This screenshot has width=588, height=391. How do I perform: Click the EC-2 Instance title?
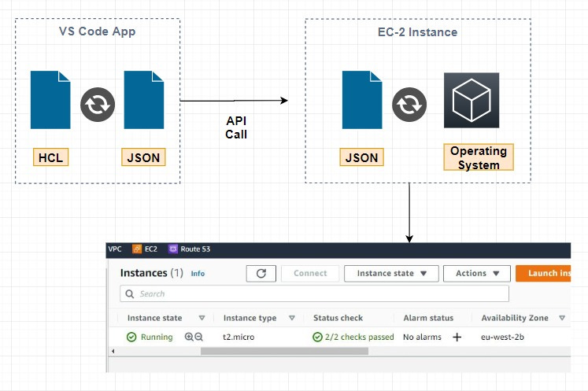pos(417,32)
